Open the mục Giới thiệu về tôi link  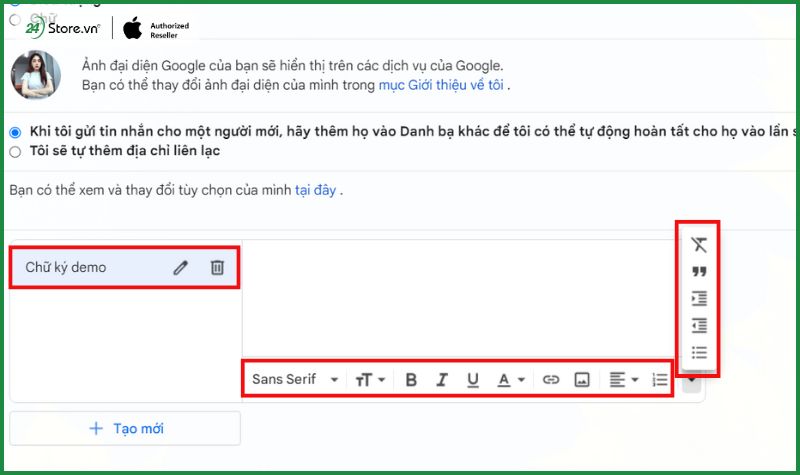441,85
